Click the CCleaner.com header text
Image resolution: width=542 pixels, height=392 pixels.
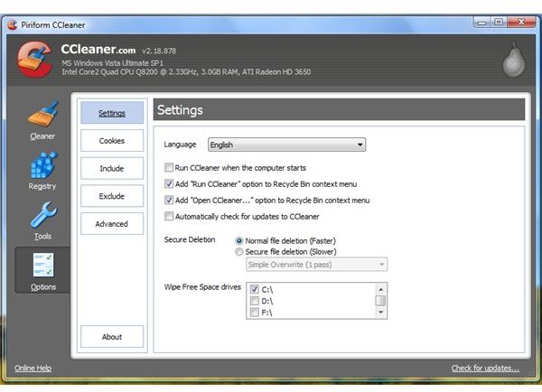coord(98,50)
